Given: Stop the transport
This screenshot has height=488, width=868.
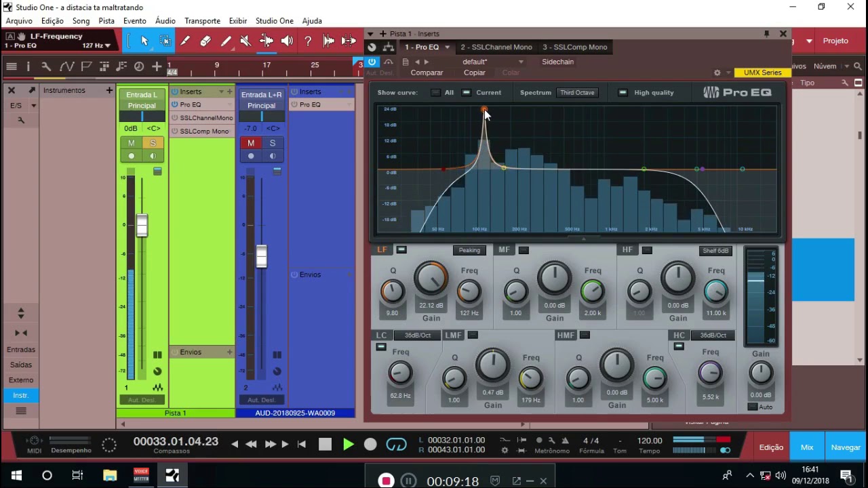Looking at the screenshot, I should [325, 445].
